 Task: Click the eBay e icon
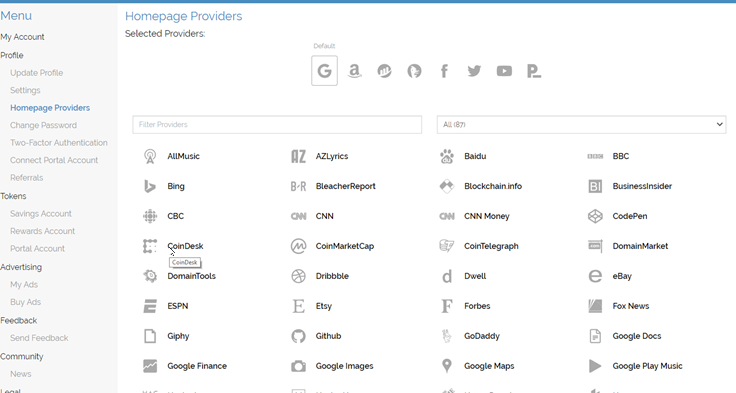coord(595,276)
